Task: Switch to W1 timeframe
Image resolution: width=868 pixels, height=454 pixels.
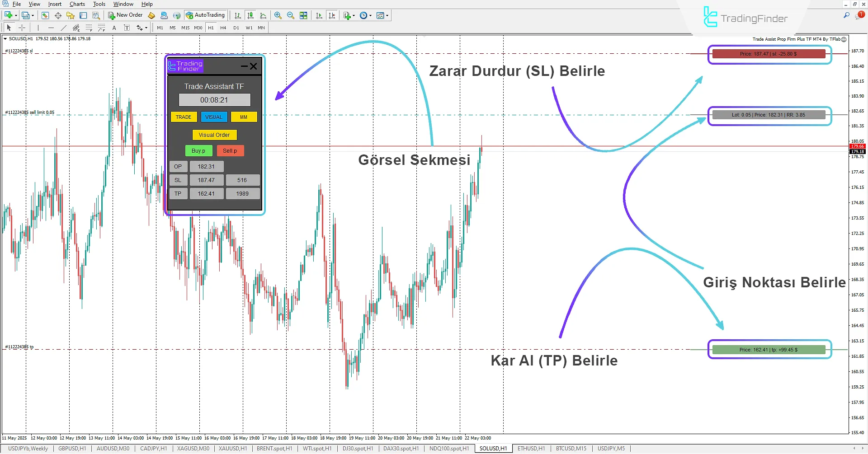Action: [249, 28]
